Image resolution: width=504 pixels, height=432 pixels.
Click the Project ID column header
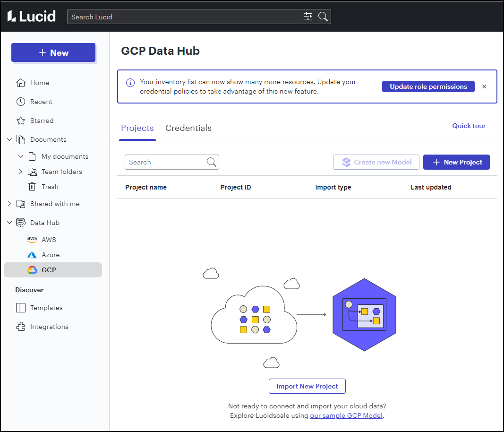[236, 187]
